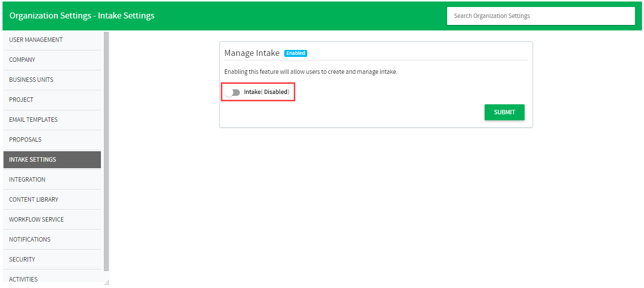Click the Intake (Disabled) label
This screenshot has width=644, height=288.
point(267,92)
